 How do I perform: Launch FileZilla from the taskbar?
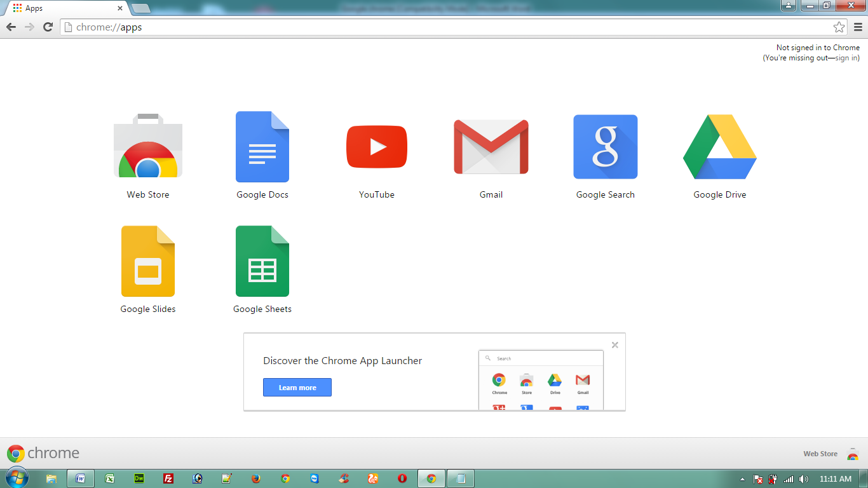pyautogui.click(x=168, y=478)
